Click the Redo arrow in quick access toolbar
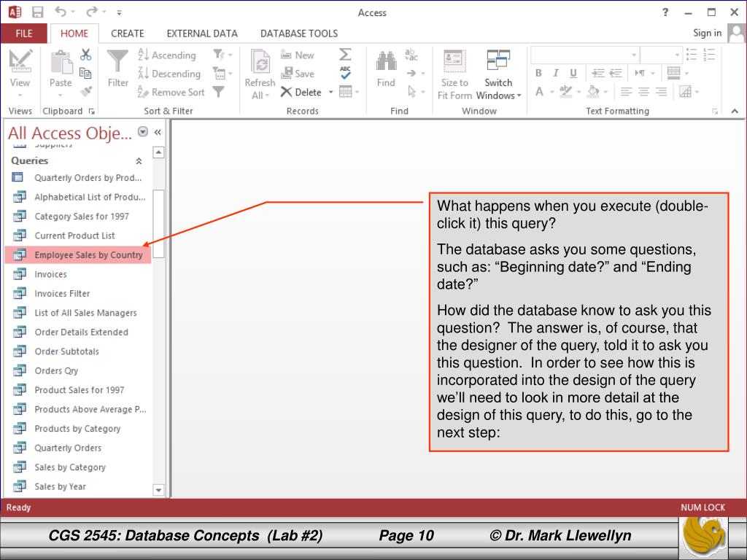Viewport: 747px width, 560px height. (93, 12)
